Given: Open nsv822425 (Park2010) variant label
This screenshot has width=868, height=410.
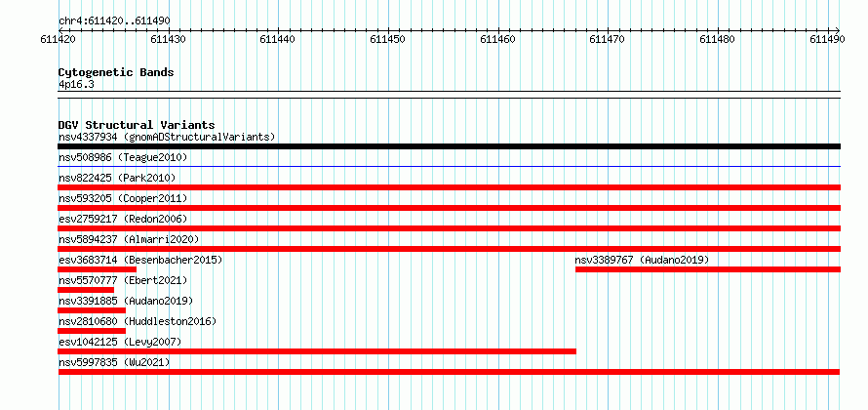Looking at the screenshot, I should (117, 178).
